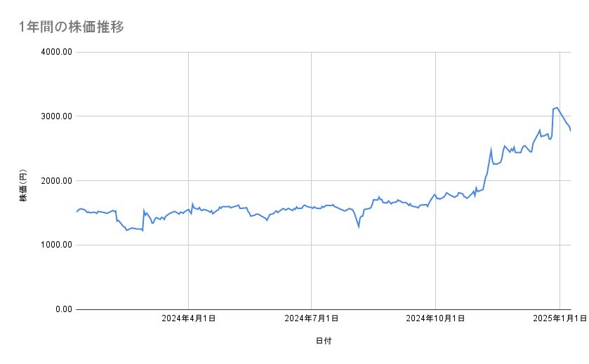Select the "日付" horizontal axis title
Image resolution: width=589 pixels, height=364 pixels.
pyautogui.click(x=324, y=341)
